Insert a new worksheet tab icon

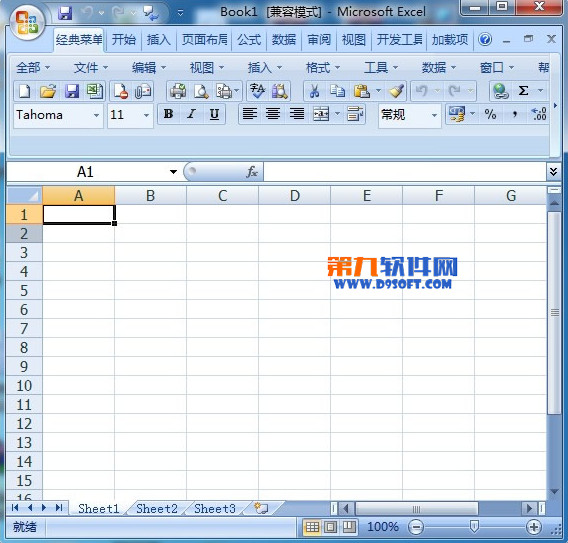[261, 508]
